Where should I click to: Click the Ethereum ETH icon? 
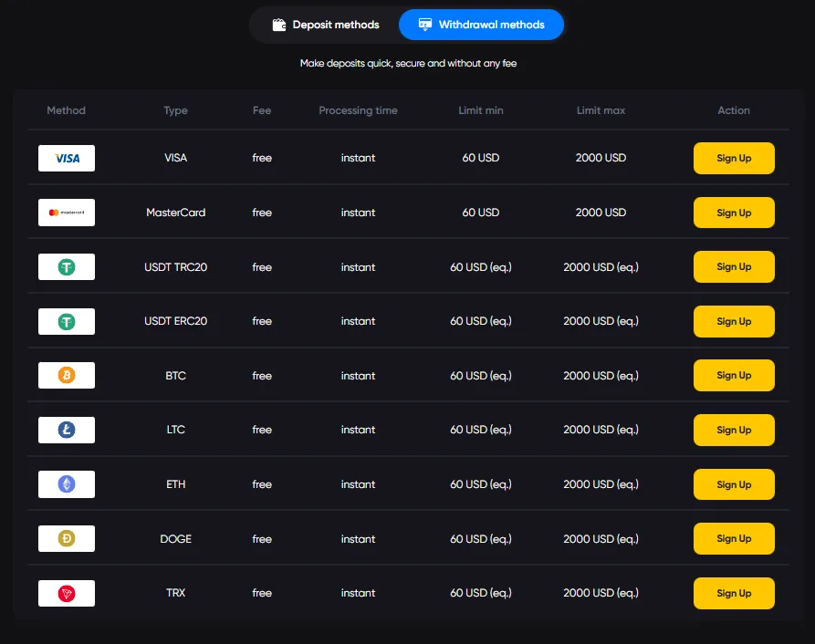66,483
